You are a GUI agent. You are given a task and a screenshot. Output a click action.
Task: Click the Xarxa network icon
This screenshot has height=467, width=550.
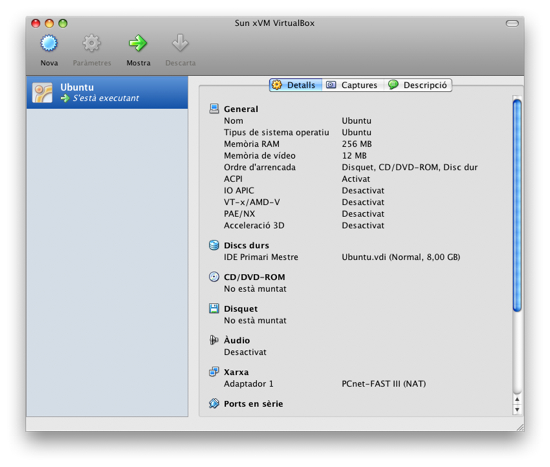point(214,372)
